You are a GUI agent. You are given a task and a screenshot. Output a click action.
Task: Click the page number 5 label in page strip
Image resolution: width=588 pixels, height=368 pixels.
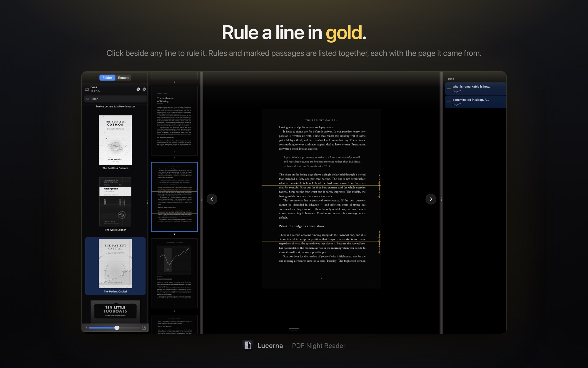coord(174,82)
